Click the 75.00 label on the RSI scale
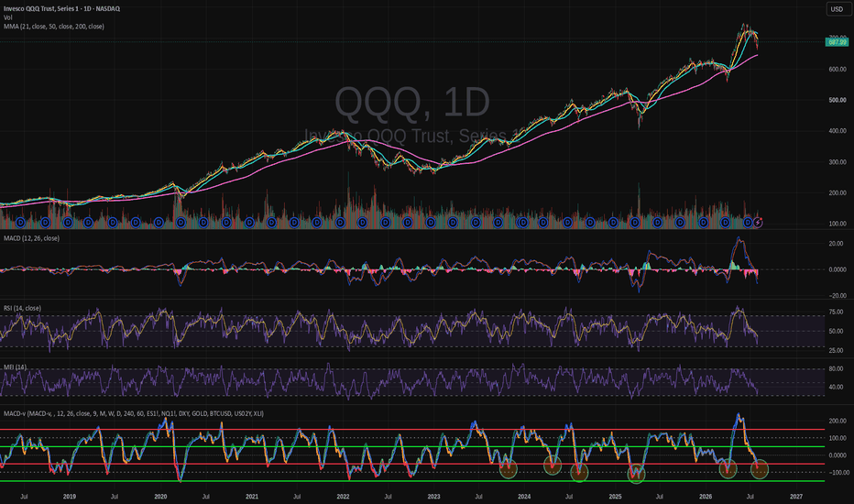Viewport: 854px width, 504px height. coord(838,312)
